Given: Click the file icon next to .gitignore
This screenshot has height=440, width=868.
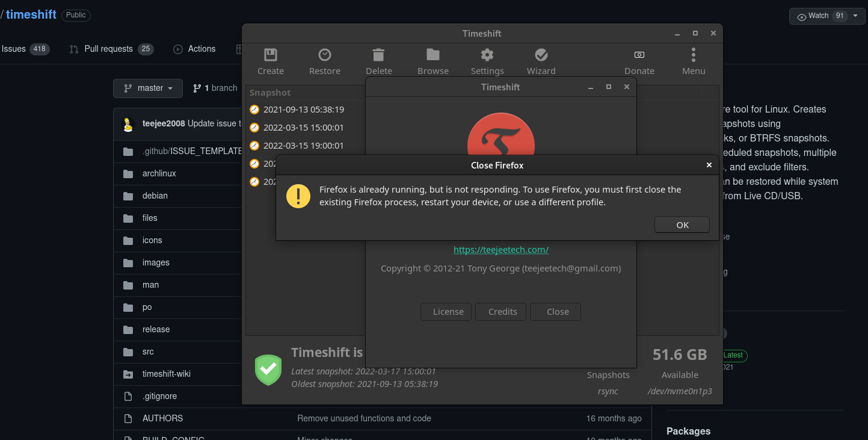Looking at the screenshot, I should [128, 396].
